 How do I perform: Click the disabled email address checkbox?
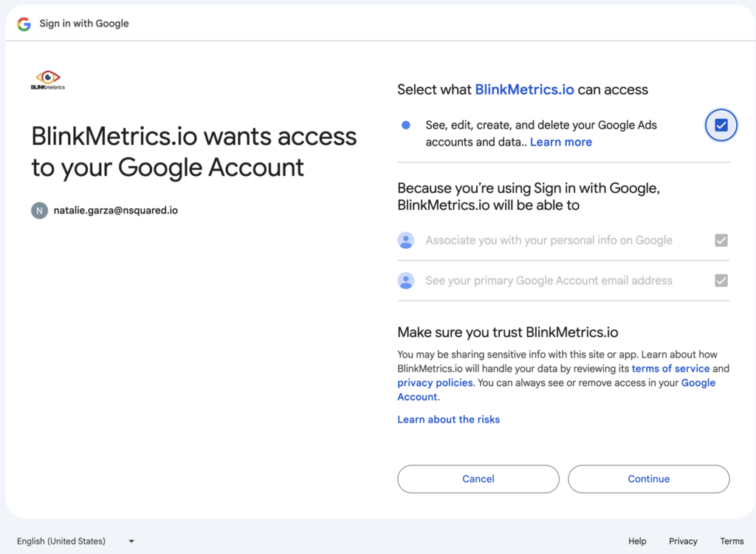pos(721,281)
